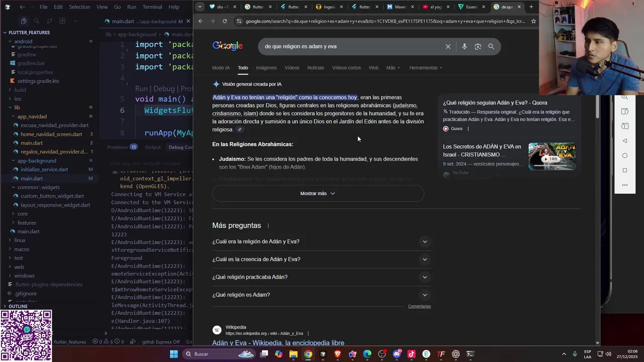Open initialize_service.dart file

coord(44,169)
